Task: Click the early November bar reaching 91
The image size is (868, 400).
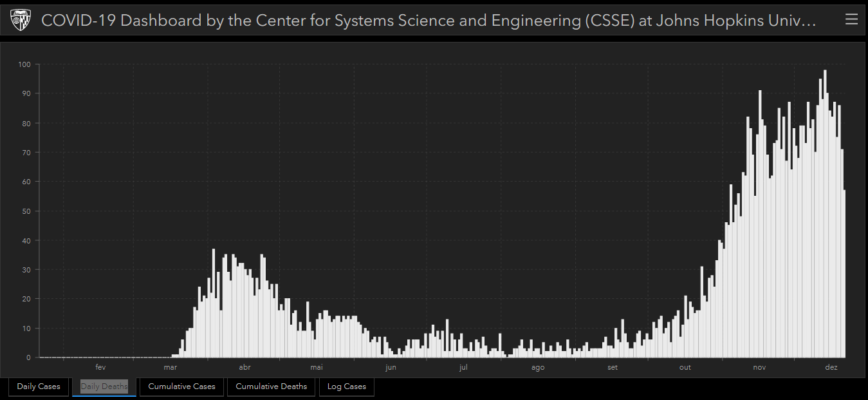Action: point(760,224)
